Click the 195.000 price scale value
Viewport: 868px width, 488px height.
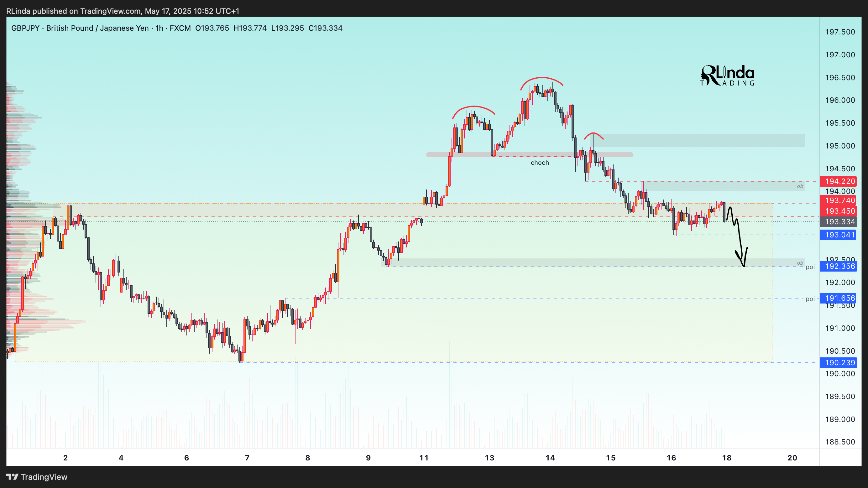click(840, 146)
